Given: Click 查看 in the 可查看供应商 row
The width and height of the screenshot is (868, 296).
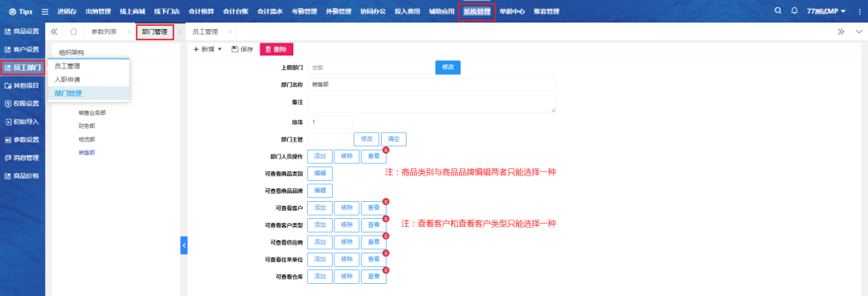Looking at the screenshot, I should 374,242.
